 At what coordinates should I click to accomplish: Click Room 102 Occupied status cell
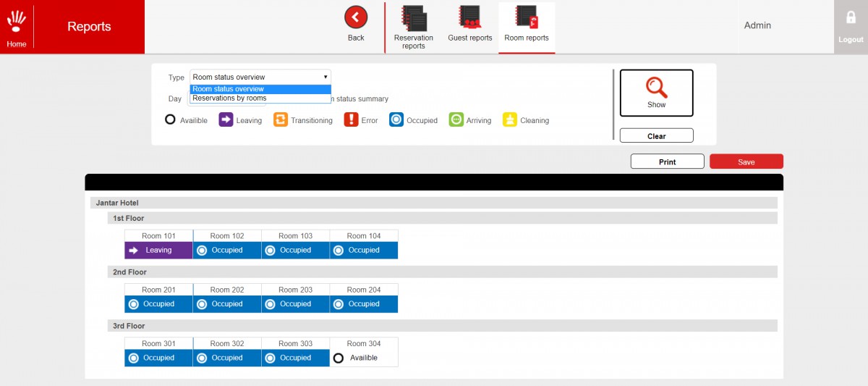pos(227,250)
